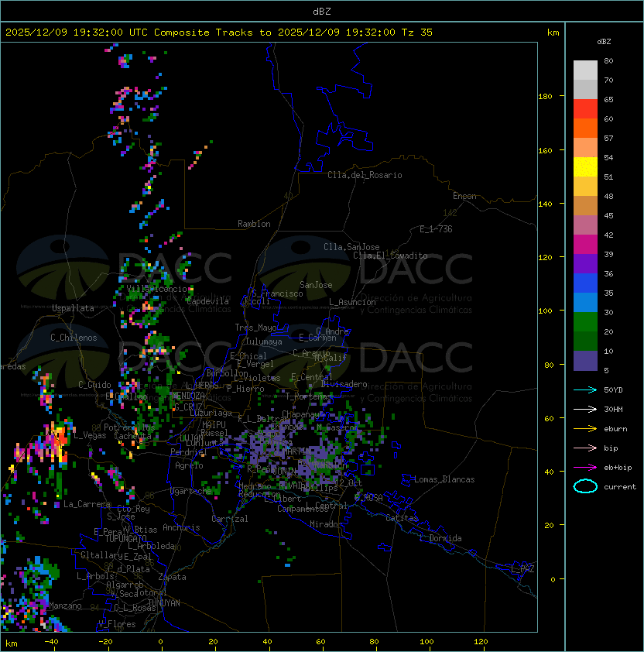Click the 'Tz 35' header value
Screen dimensions: 644x652
[417, 33]
